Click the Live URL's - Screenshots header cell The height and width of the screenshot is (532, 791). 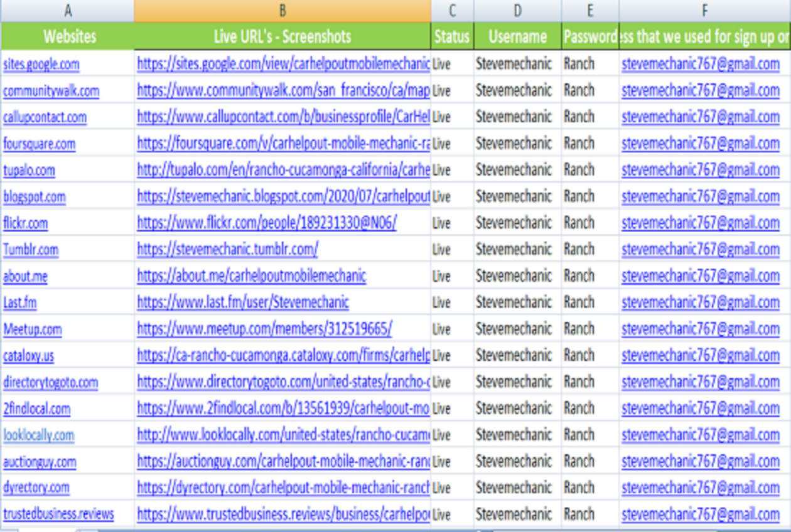tap(282, 36)
